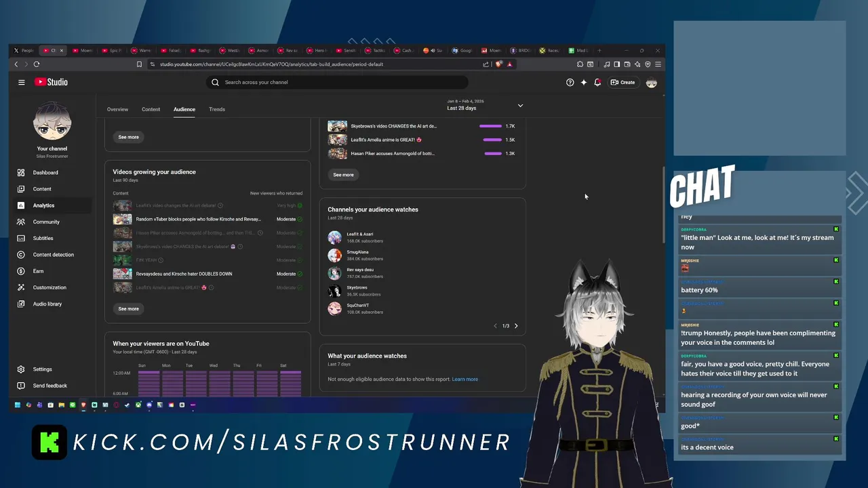Image resolution: width=868 pixels, height=488 pixels.
Task: Click the address bar URL
Action: 271,64
